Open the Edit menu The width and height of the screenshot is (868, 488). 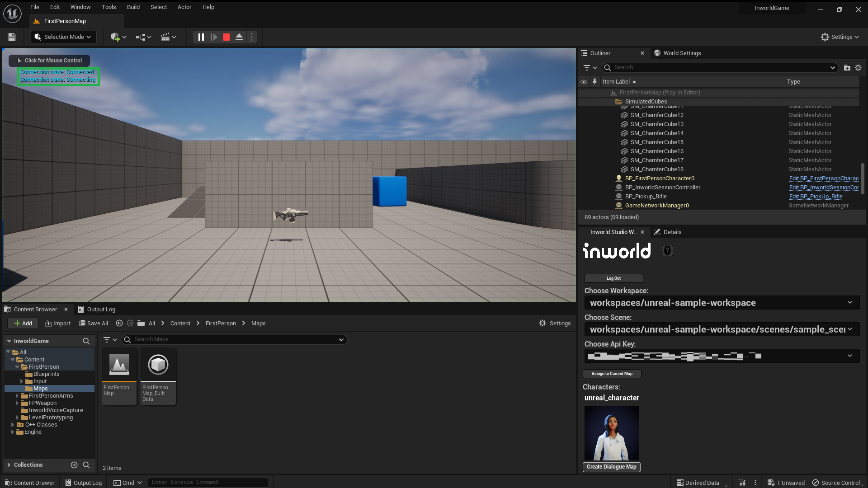[55, 7]
